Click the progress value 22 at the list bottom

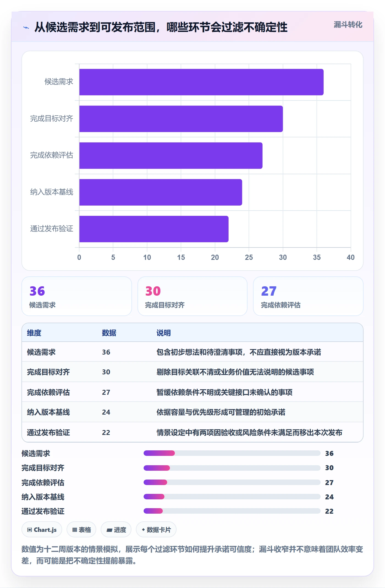point(329,511)
